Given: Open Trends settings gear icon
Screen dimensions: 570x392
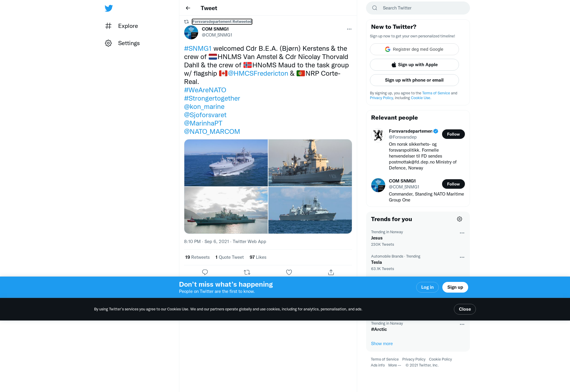Looking at the screenshot, I should (460, 219).
